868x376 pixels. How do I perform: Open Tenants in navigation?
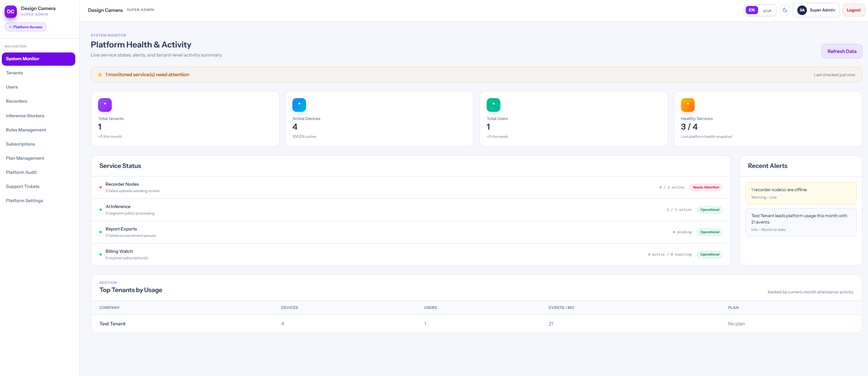[38, 73]
